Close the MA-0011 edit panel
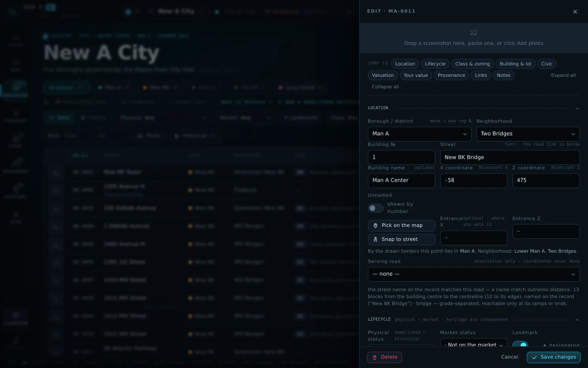 tap(575, 12)
